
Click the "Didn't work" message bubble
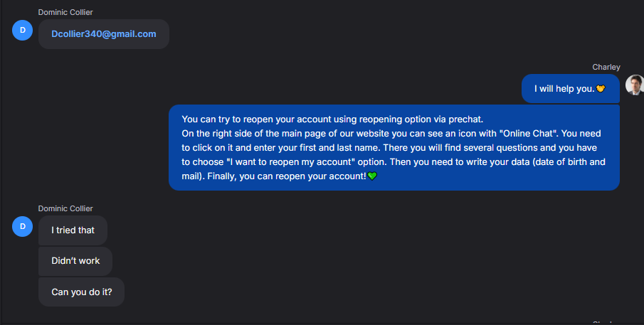(x=75, y=261)
